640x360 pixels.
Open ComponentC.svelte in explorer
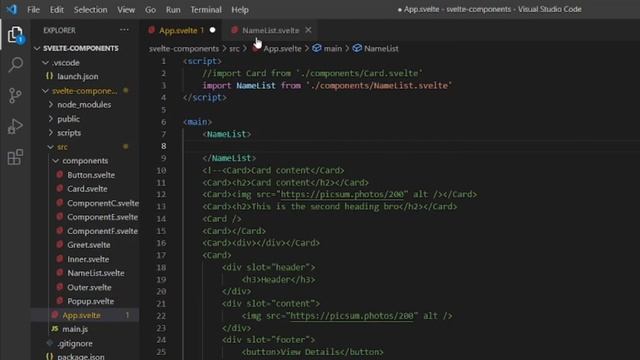103,203
